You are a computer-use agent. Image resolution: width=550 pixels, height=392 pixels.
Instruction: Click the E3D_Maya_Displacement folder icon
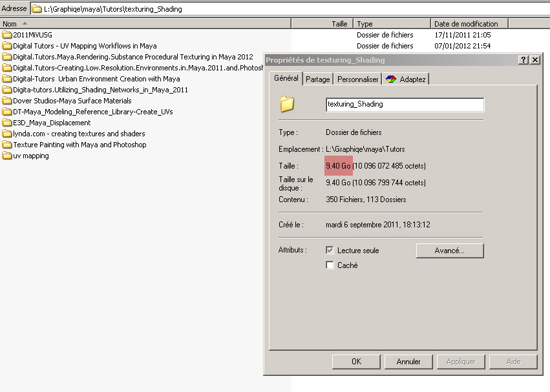tap(6, 123)
